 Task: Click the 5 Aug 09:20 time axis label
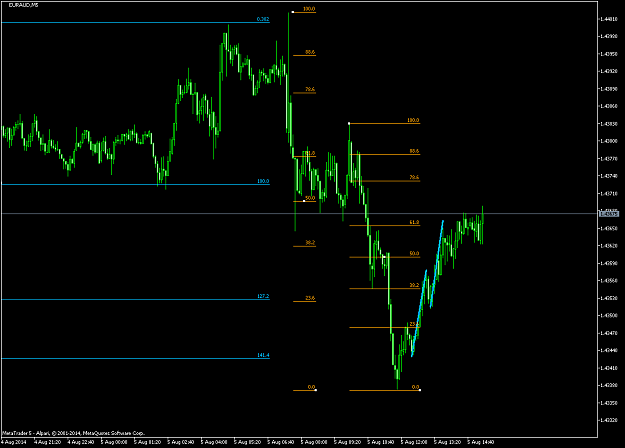pos(347,442)
